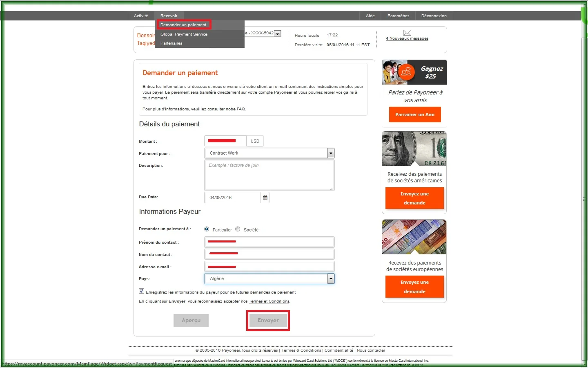Open the Termes et Conditions link
The image size is (588, 368).
269,301
